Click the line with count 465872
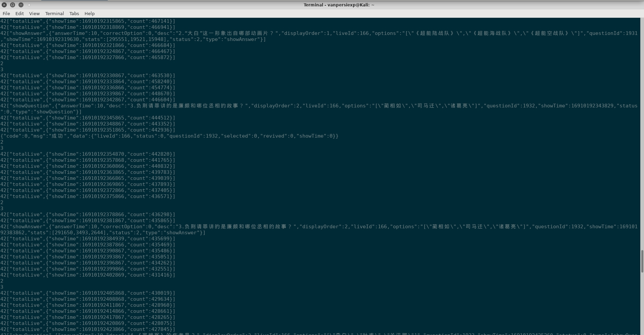 pyautogui.click(x=88, y=57)
